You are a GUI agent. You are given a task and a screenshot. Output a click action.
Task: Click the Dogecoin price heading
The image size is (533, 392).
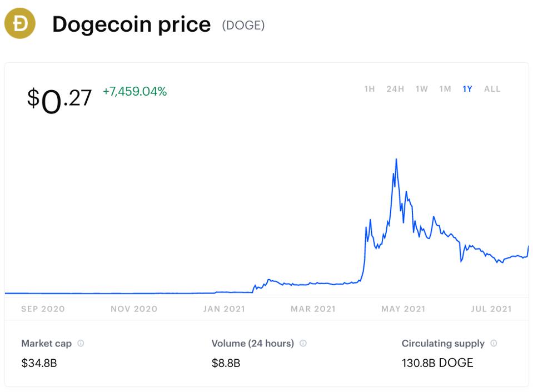point(132,24)
